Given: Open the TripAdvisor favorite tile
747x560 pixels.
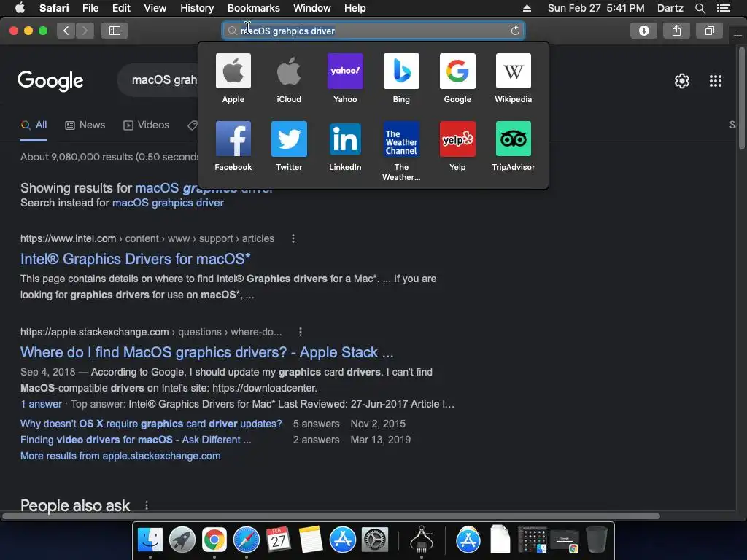Looking at the screenshot, I should 513,139.
